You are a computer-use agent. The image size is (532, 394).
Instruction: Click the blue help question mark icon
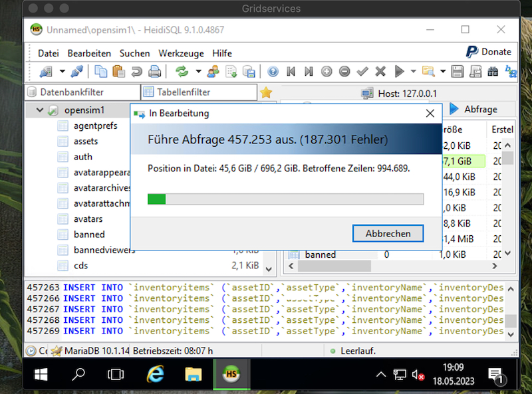click(x=273, y=72)
